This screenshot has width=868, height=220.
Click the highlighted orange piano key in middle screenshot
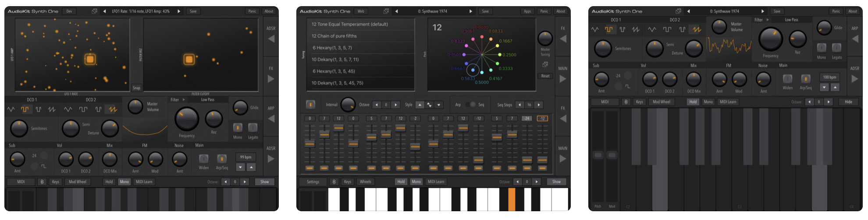click(512, 200)
